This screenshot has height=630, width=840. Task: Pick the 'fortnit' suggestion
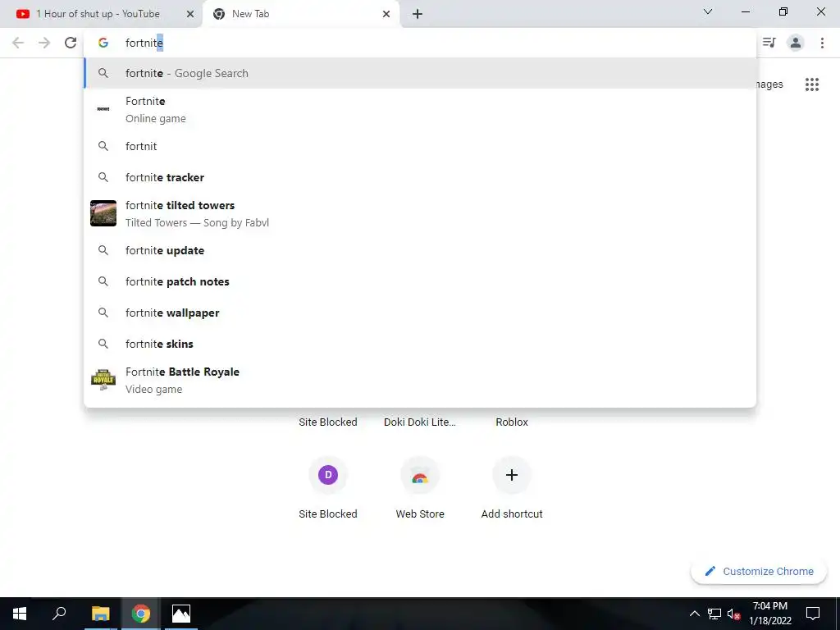pos(420,146)
